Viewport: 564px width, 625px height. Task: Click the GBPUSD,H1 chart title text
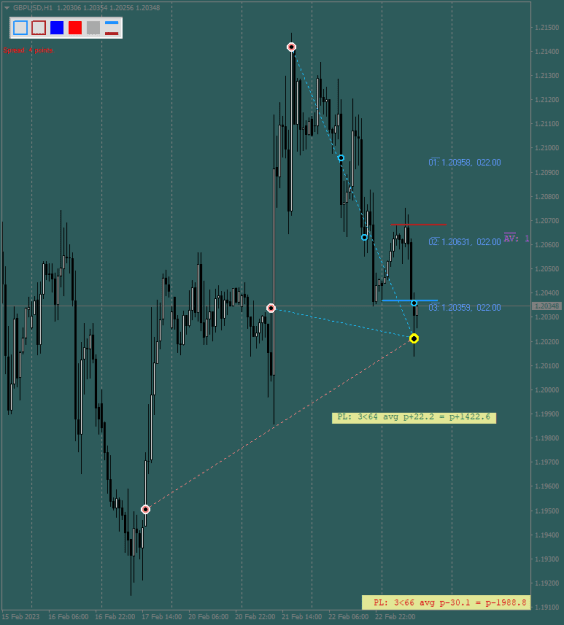(33, 8)
